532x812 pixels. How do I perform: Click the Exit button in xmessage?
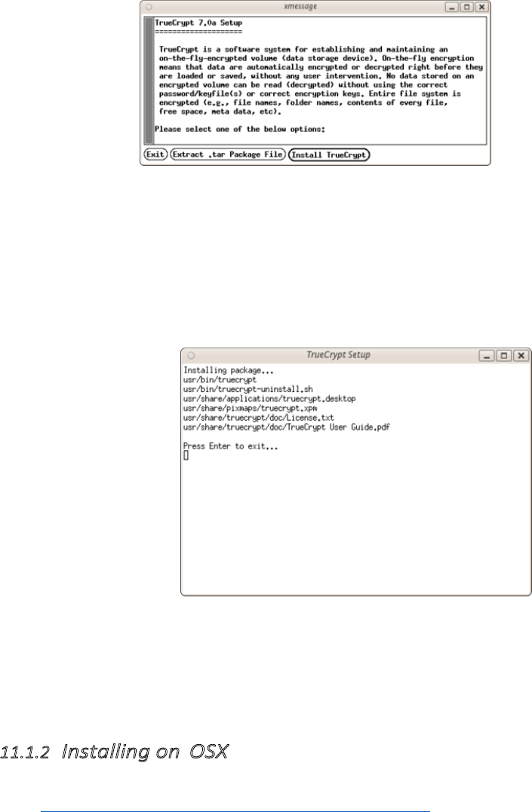[x=155, y=155]
